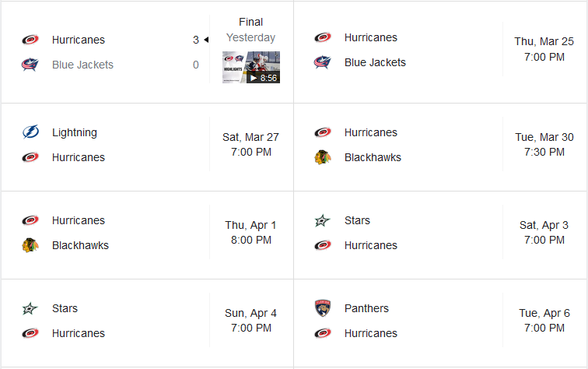588x369 pixels.
Task: Select the Tue, Mar 30 game time
Action: tap(544, 144)
